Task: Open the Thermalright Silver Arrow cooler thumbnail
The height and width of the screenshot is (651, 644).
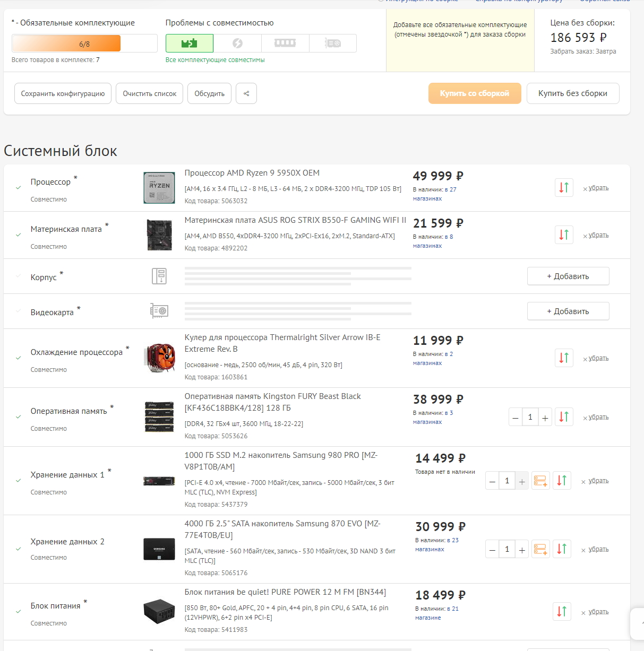Action: click(159, 358)
